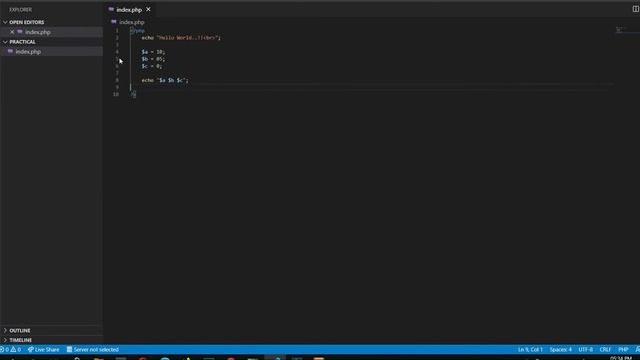Change line endings via CRLF

tap(605, 349)
